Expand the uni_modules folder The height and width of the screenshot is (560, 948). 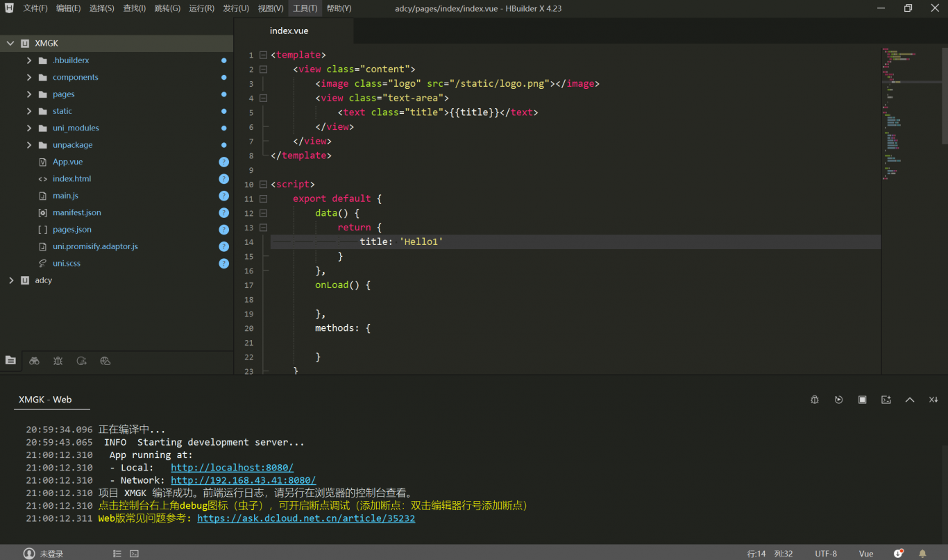point(29,128)
